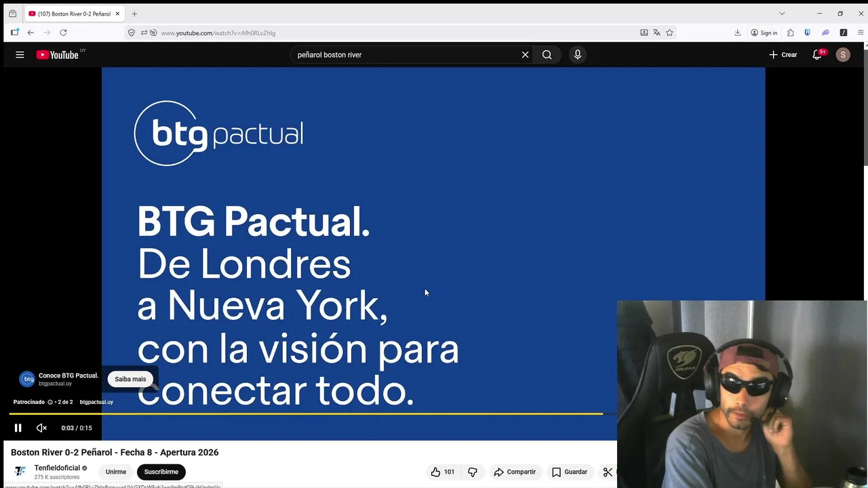Open the translate page icon

click(x=656, y=33)
